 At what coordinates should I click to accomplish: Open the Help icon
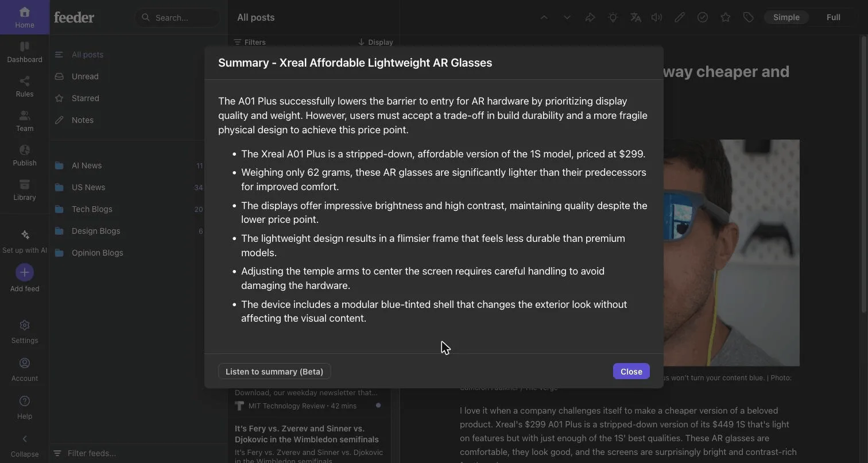(24, 401)
